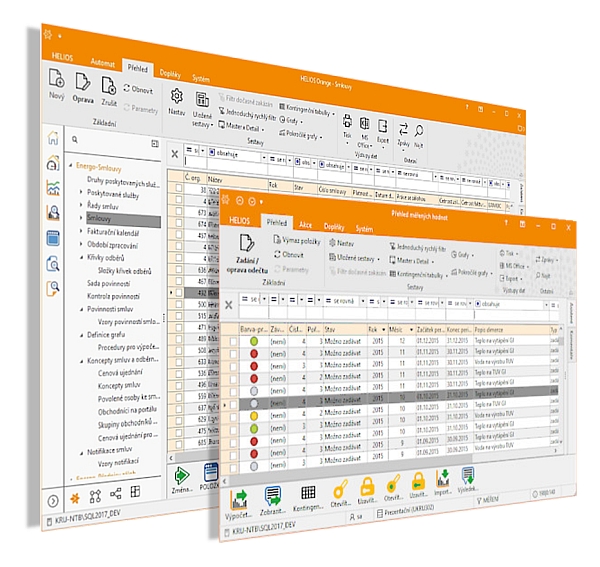Click first Otevřít key icon
600x567 pixels.
tap(340, 489)
